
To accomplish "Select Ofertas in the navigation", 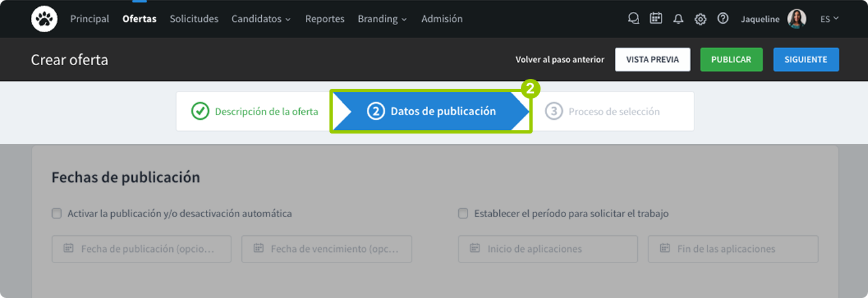I will (x=139, y=19).
